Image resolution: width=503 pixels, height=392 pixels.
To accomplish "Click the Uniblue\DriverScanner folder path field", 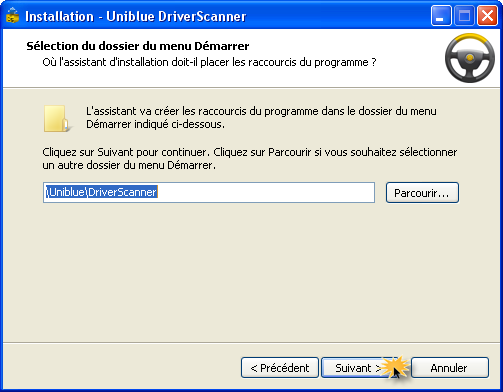I will [209, 192].
